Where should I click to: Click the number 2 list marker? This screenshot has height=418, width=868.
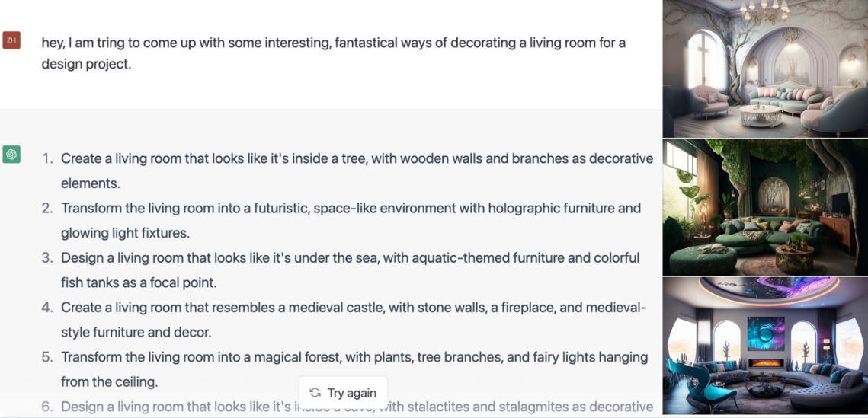[47, 209]
